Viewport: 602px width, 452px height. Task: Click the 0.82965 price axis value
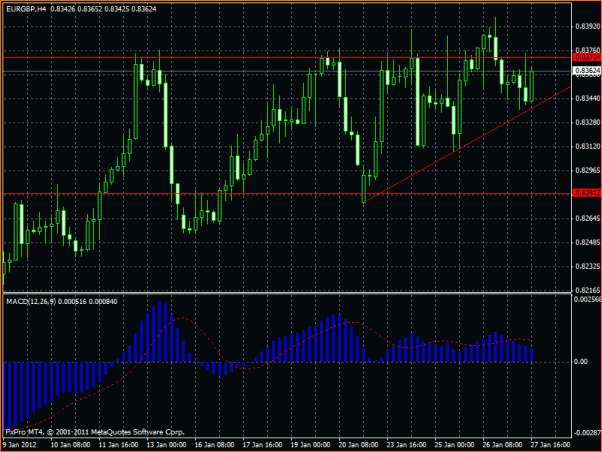[587, 171]
